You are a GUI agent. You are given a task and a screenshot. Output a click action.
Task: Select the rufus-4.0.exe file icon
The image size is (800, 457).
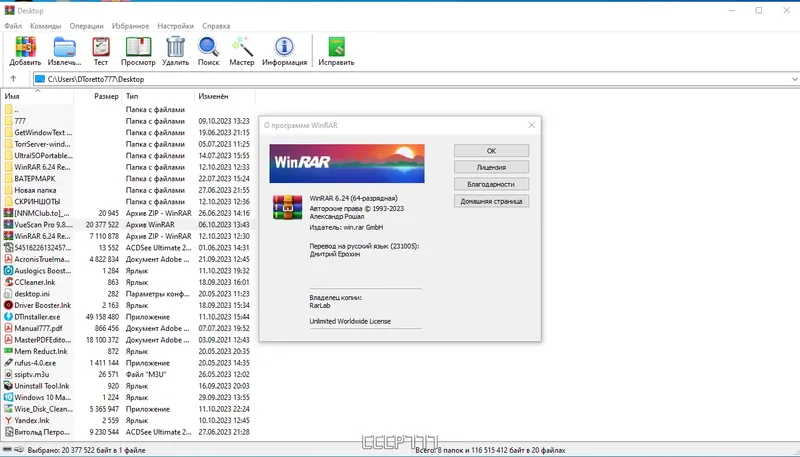tap(8, 363)
